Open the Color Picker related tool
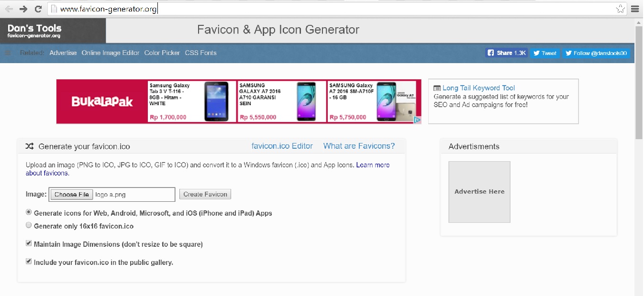 [x=162, y=53]
